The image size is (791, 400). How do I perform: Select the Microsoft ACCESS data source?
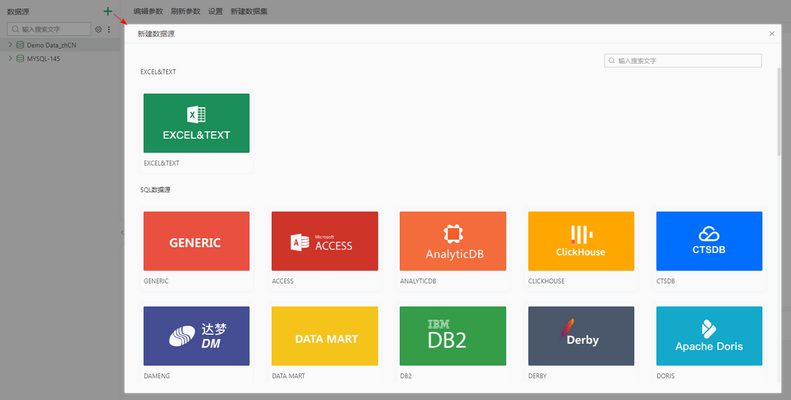point(324,241)
